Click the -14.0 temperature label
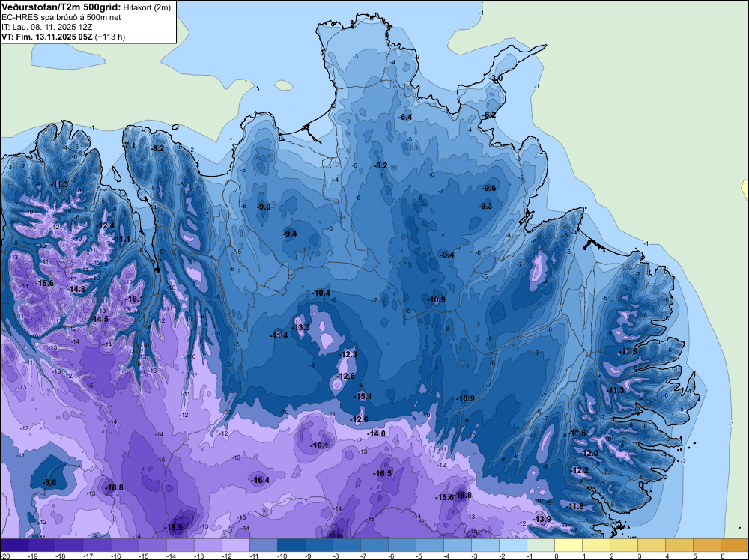 coord(377,433)
